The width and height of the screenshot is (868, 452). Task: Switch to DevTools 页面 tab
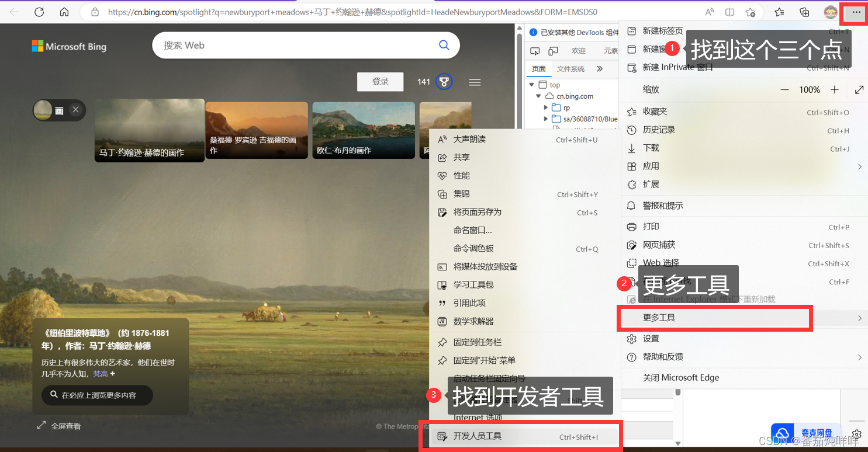tap(538, 69)
